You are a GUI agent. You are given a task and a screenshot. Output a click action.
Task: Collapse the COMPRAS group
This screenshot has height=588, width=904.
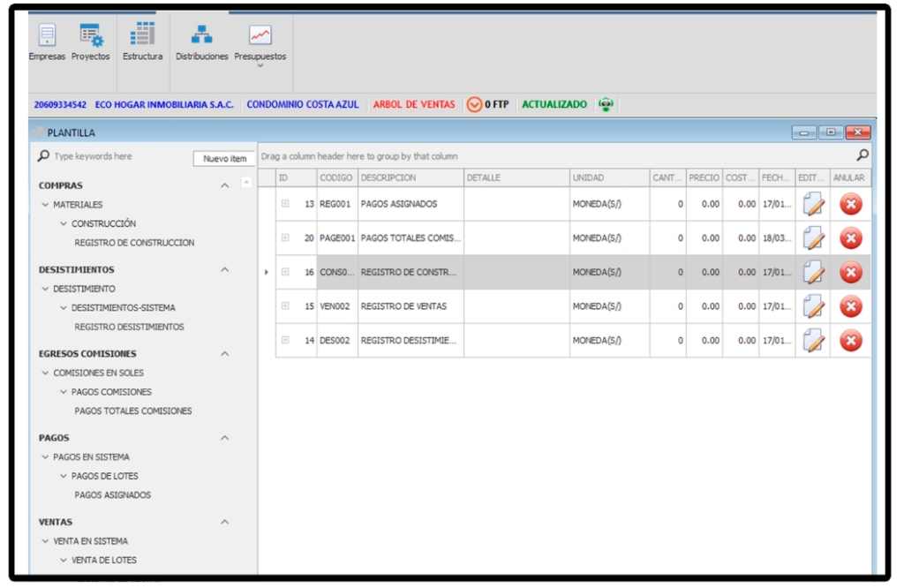[x=225, y=185]
